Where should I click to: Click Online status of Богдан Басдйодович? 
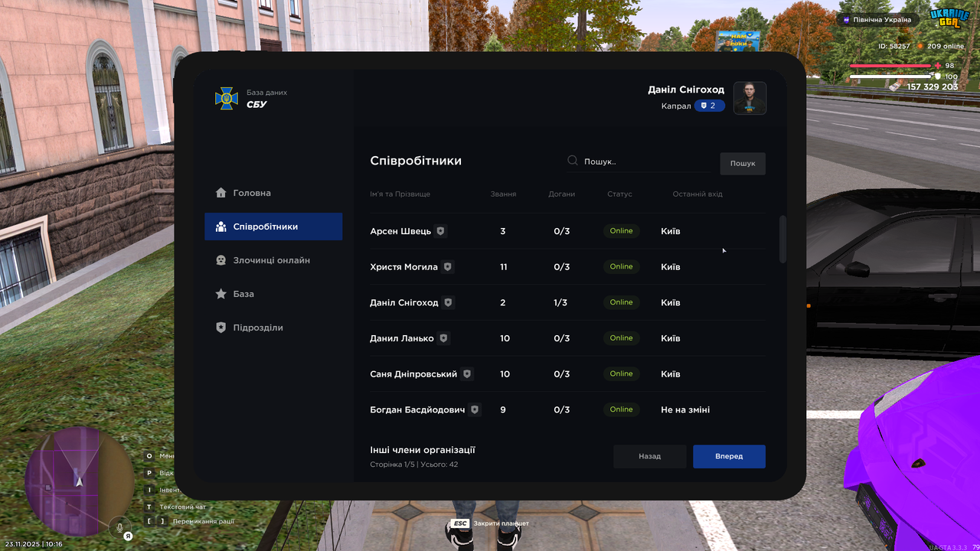click(622, 409)
